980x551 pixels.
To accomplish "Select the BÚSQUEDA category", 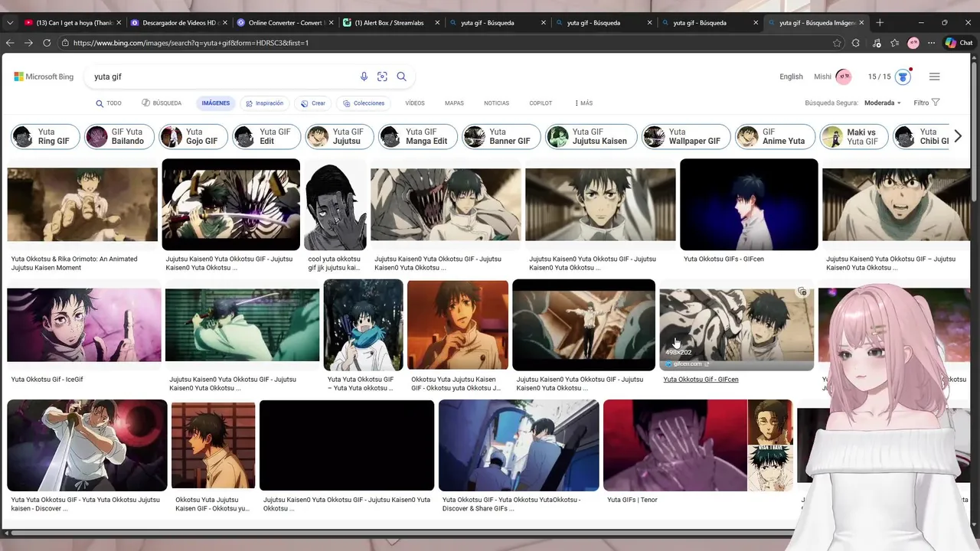I will [162, 103].
